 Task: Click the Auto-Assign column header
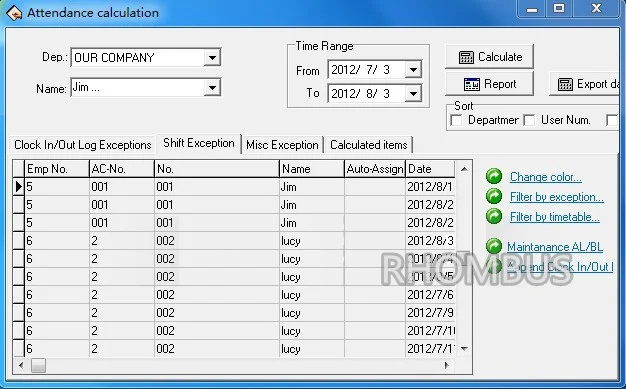[375, 169]
